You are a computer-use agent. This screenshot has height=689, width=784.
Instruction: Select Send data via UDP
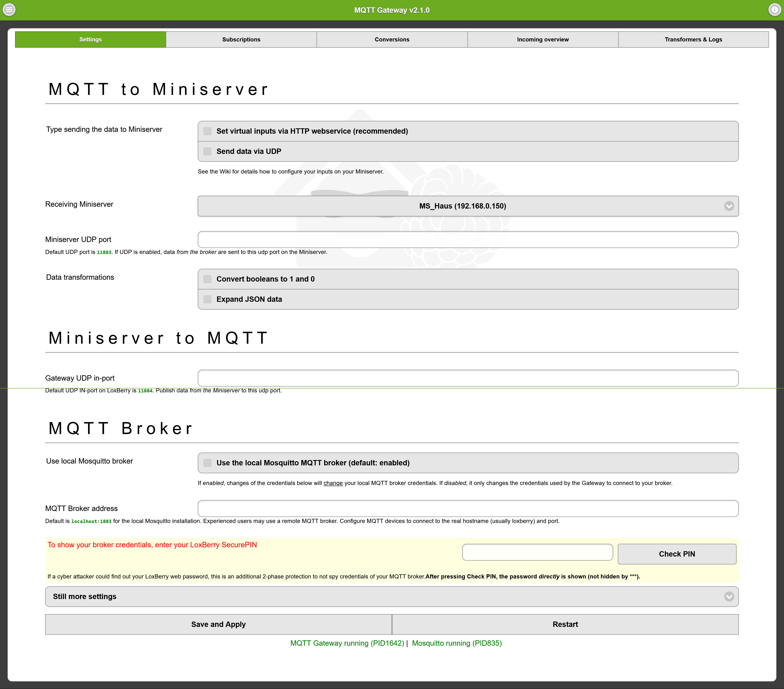pos(207,152)
